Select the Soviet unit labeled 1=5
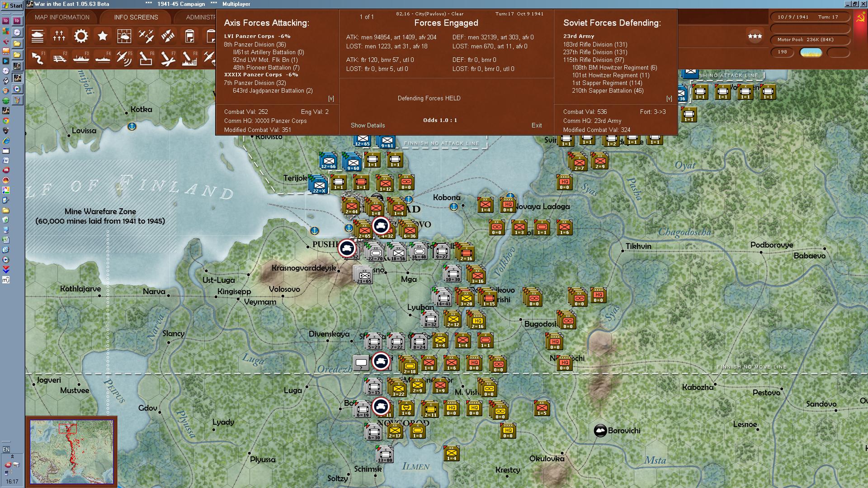The height and width of the screenshot is (488, 868). click(542, 408)
